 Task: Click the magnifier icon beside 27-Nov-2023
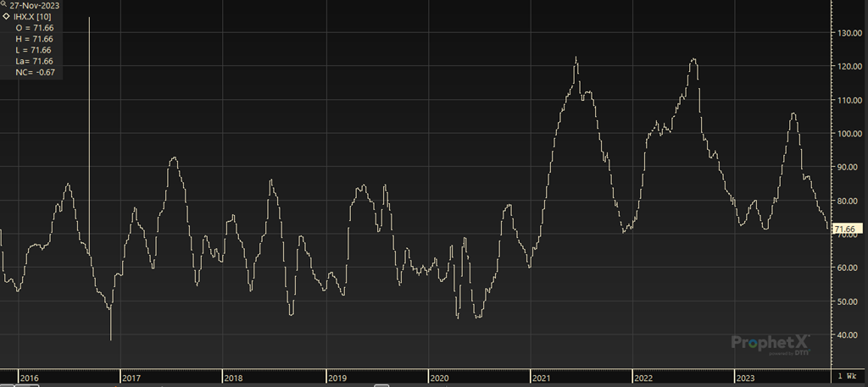tap(5, 5)
